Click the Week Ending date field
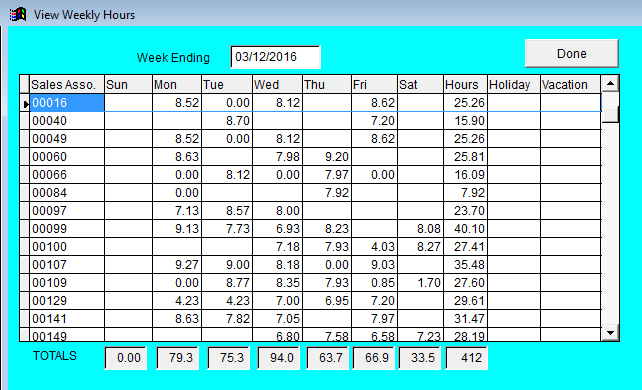This screenshot has height=390, width=642. [275, 57]
